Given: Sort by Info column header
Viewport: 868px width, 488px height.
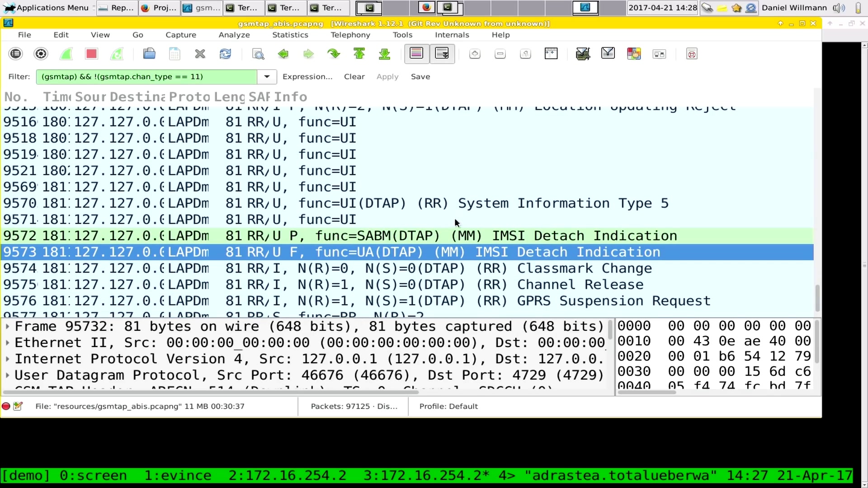Looking at the screenshot, I should click(290, 97).
